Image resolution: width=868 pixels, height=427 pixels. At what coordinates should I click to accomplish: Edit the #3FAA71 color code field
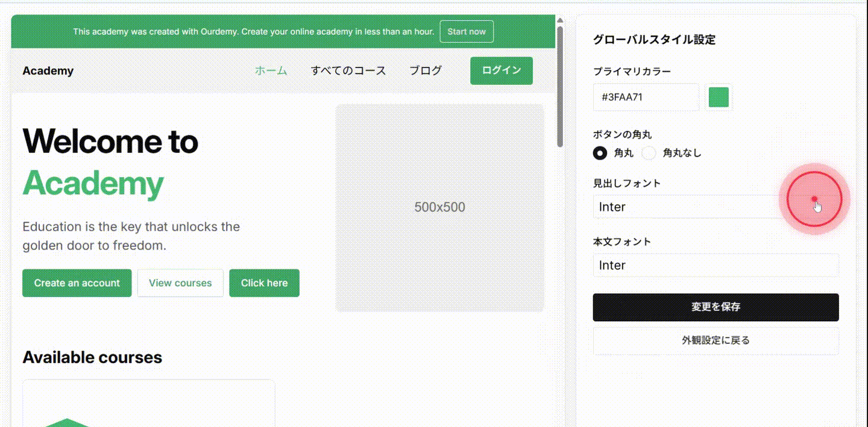646,97
